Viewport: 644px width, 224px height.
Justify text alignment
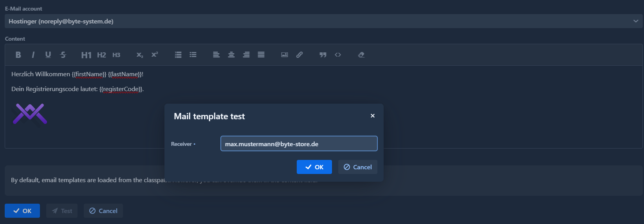click(261, 55)
